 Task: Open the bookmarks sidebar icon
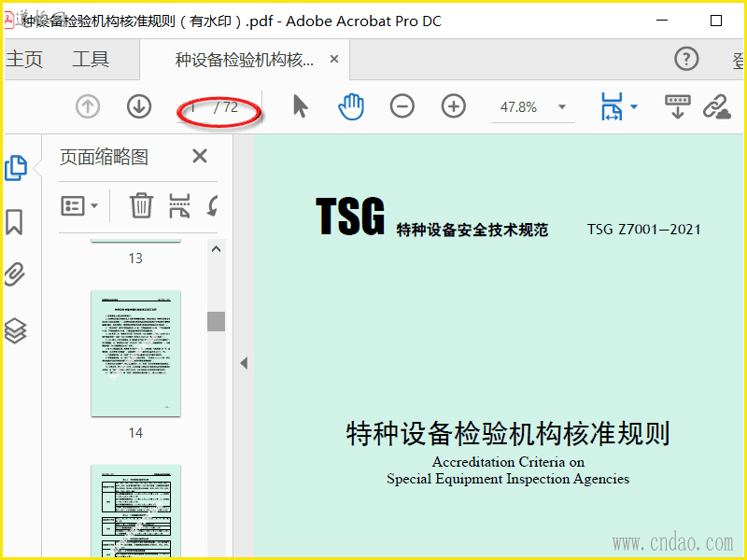pos(14,222)
